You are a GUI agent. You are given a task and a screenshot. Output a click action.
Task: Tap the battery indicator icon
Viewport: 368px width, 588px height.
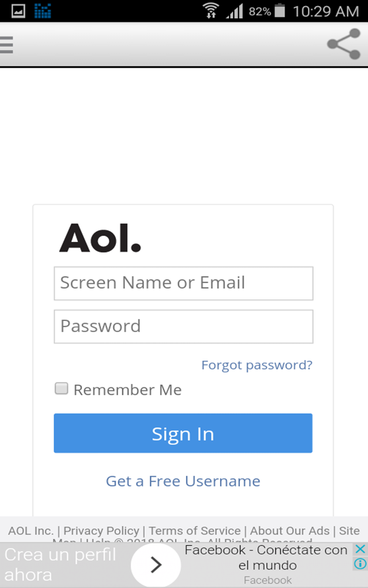pos(280,11)
